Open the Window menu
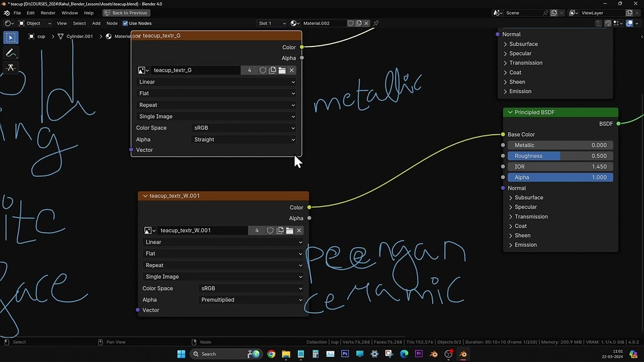Screen dimensions: 644x362 tap(69, 13)
